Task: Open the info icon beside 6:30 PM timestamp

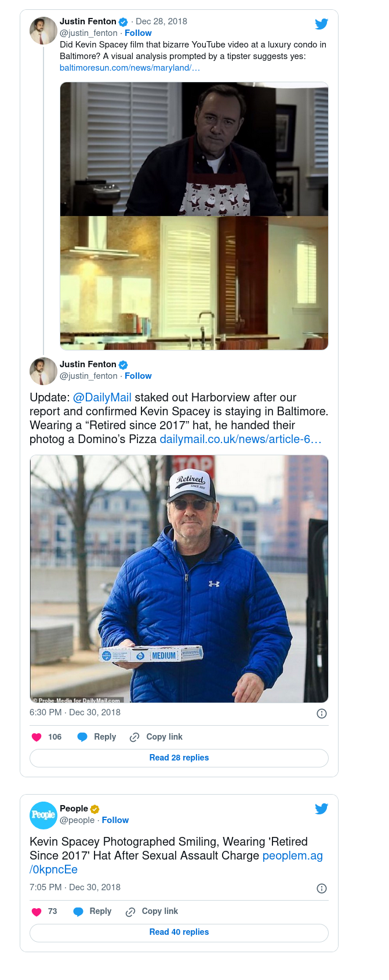Action: click(x=322, y=714)
